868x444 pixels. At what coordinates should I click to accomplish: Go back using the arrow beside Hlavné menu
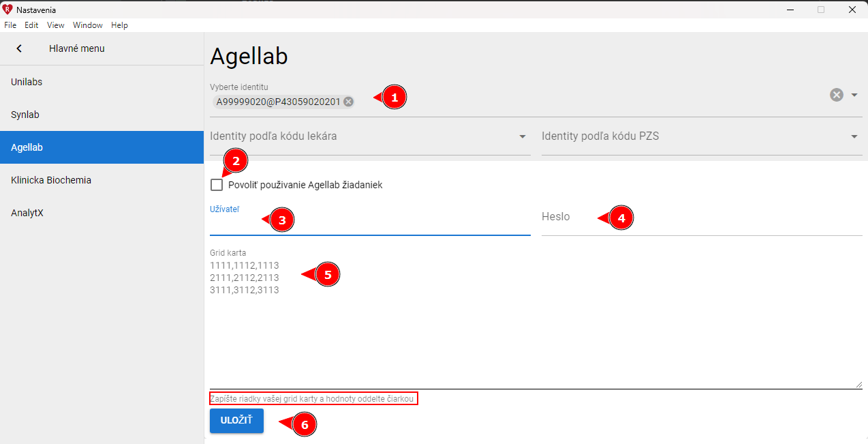19,48
